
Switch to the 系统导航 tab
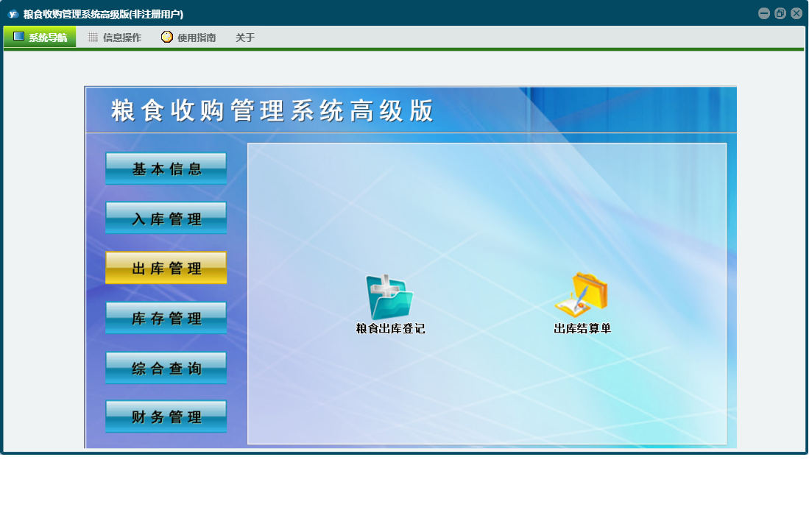(40, 38)
